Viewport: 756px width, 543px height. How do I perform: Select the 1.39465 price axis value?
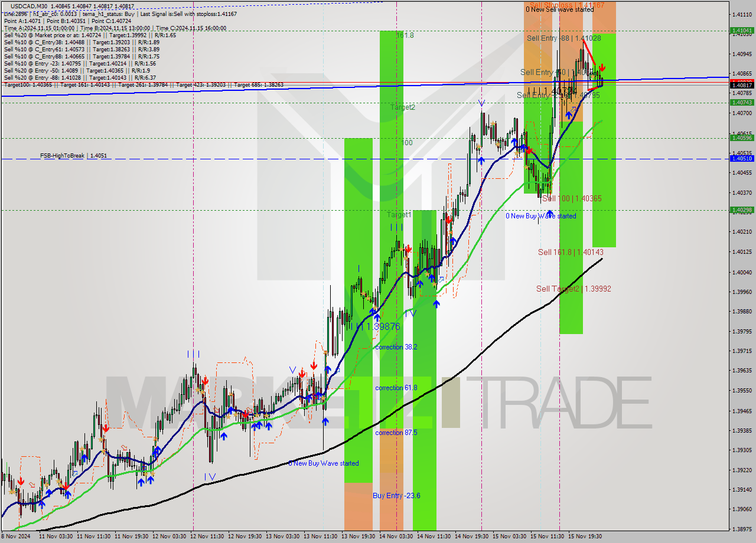coord(742,411)
